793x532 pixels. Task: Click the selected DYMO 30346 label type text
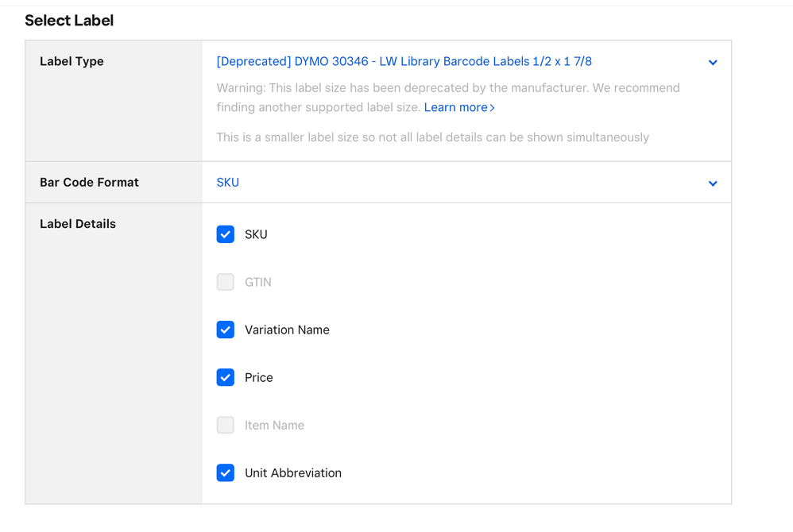coord(404,61)
